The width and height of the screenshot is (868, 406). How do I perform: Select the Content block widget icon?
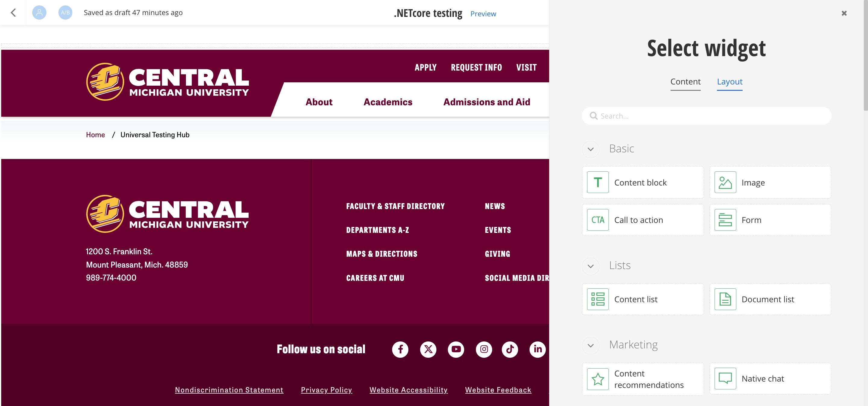[598, 182]
